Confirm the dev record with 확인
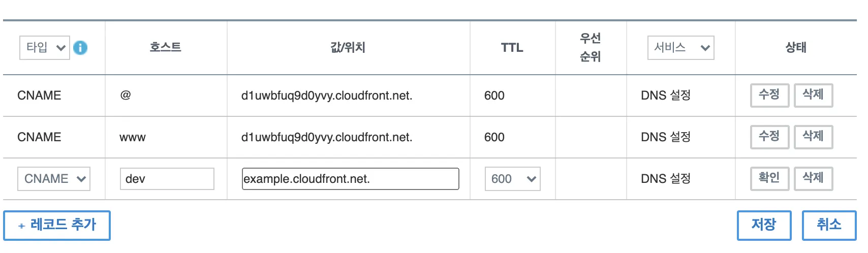868x253 pixels. [x=769, y=178]
